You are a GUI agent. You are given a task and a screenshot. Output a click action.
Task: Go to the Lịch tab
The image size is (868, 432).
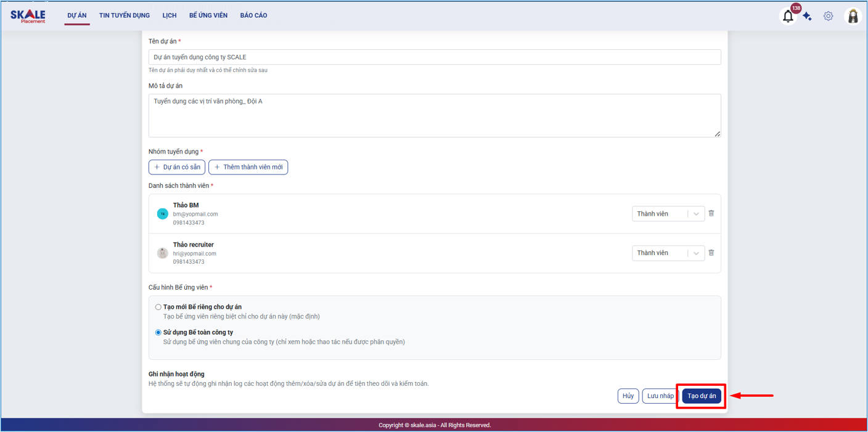coord(170,15)
